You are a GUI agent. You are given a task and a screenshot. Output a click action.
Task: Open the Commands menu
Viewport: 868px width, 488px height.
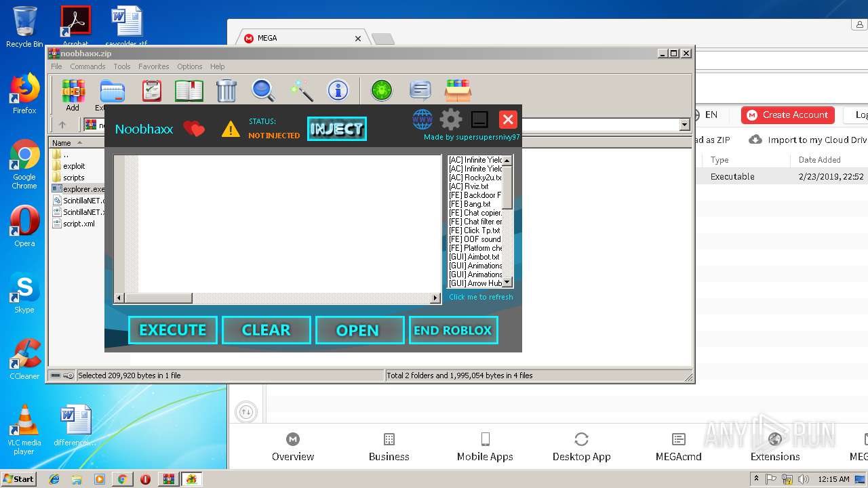87,66
